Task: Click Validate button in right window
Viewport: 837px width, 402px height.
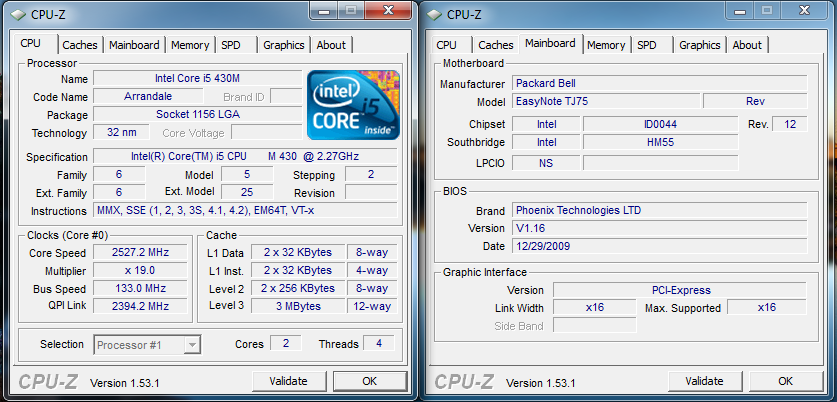Action: click(704, 381)
